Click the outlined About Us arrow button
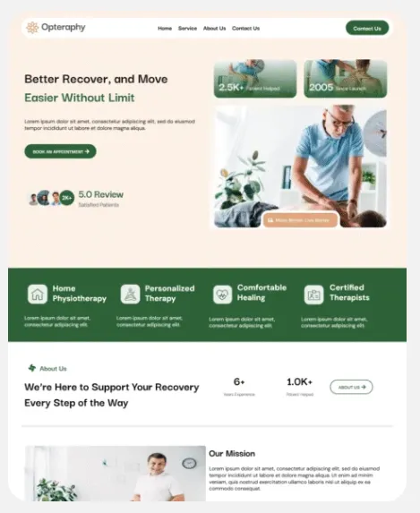The height and width of the screenshot is (513, 420). [x=351, y=387]
